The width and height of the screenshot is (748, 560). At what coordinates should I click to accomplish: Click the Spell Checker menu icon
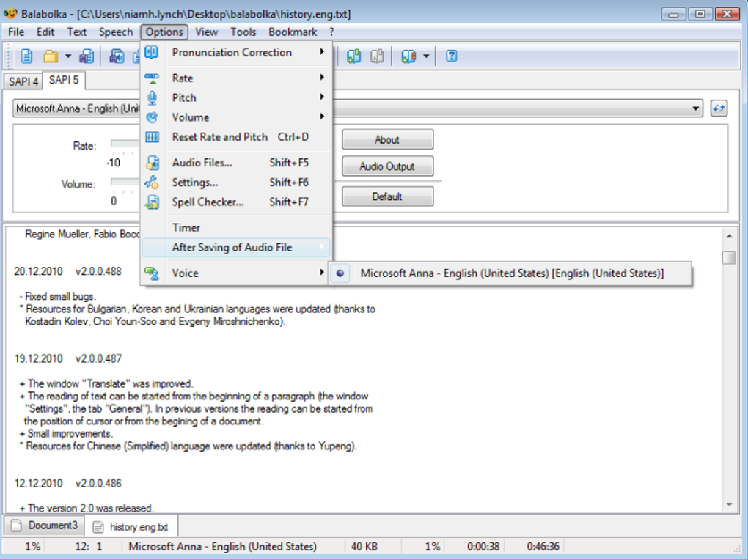(152, 202)
